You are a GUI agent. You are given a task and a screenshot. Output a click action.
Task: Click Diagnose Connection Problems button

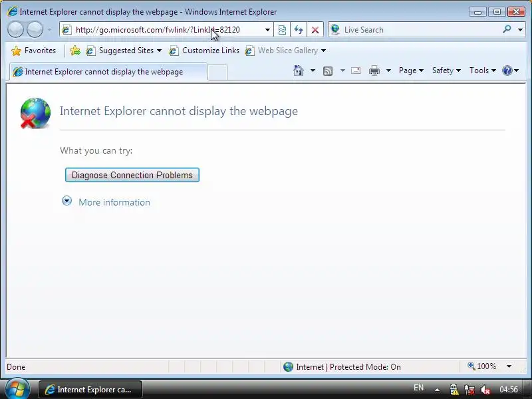132,175
